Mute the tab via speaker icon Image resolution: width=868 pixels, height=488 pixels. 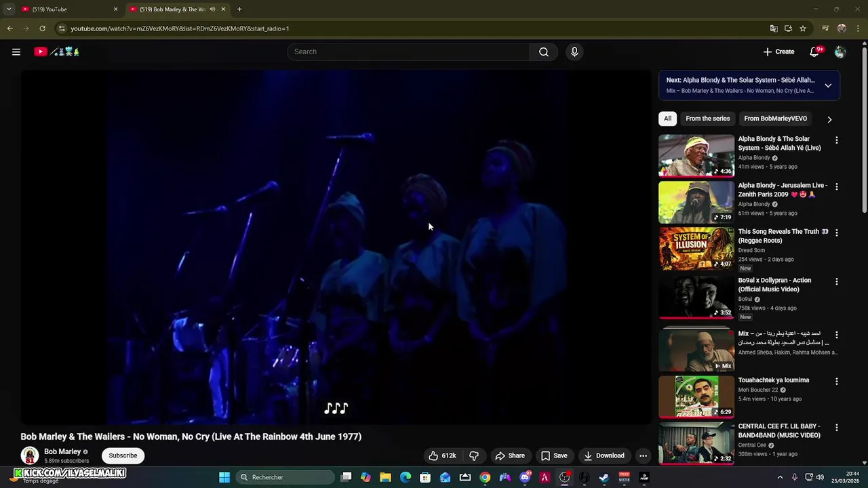(x=212, y=9)
